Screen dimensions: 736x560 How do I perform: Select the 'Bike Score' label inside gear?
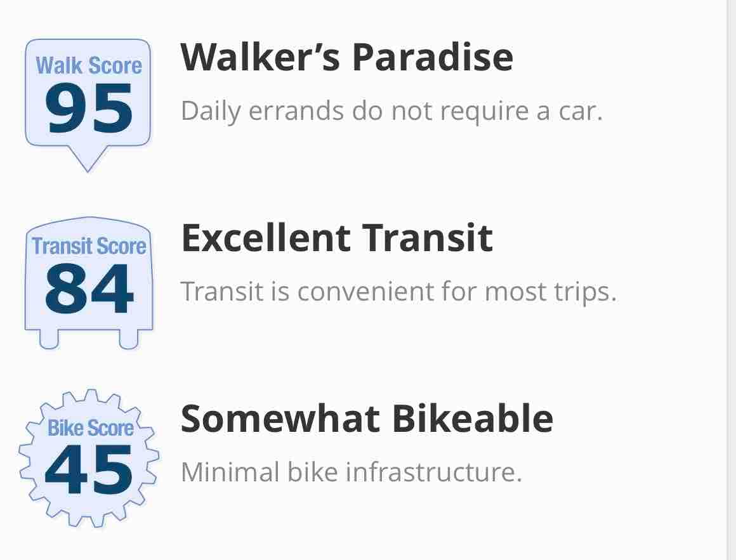pos(91,427)
